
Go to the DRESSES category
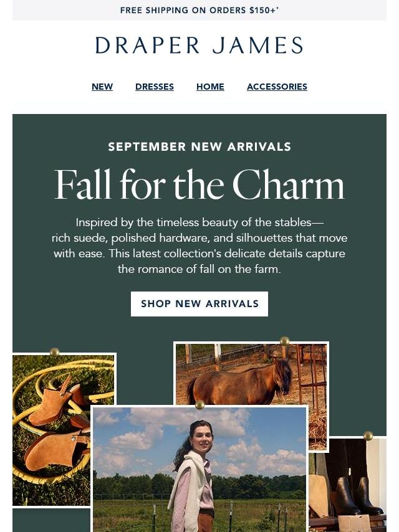(155, 87)
